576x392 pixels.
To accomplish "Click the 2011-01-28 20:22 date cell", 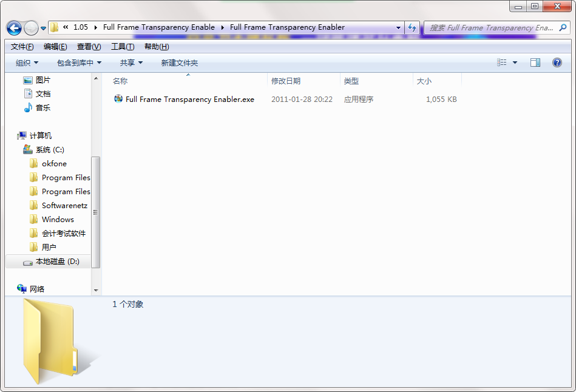I will (302, 99).
